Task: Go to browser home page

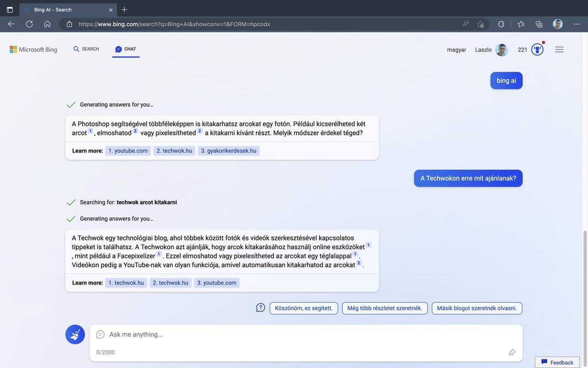Action: (47, 24)
